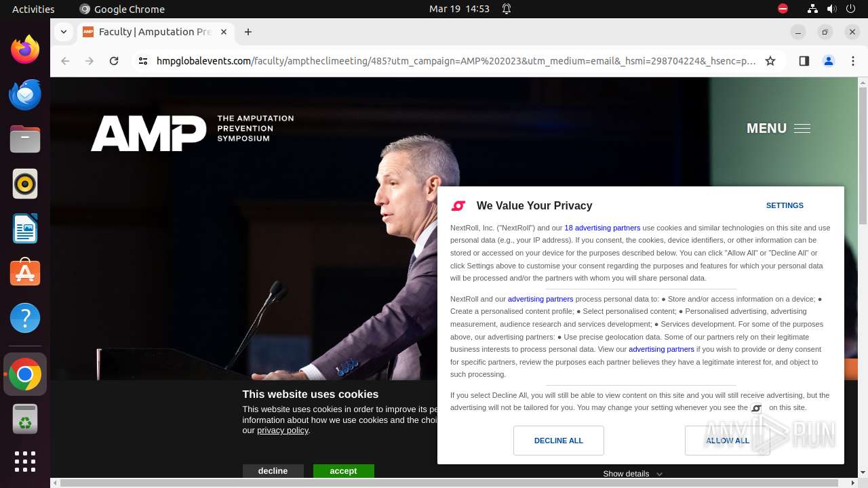Launch LibreOffice Writer from the dock
Viewport: 868px width, 488px height.
[x=25, y=228]
